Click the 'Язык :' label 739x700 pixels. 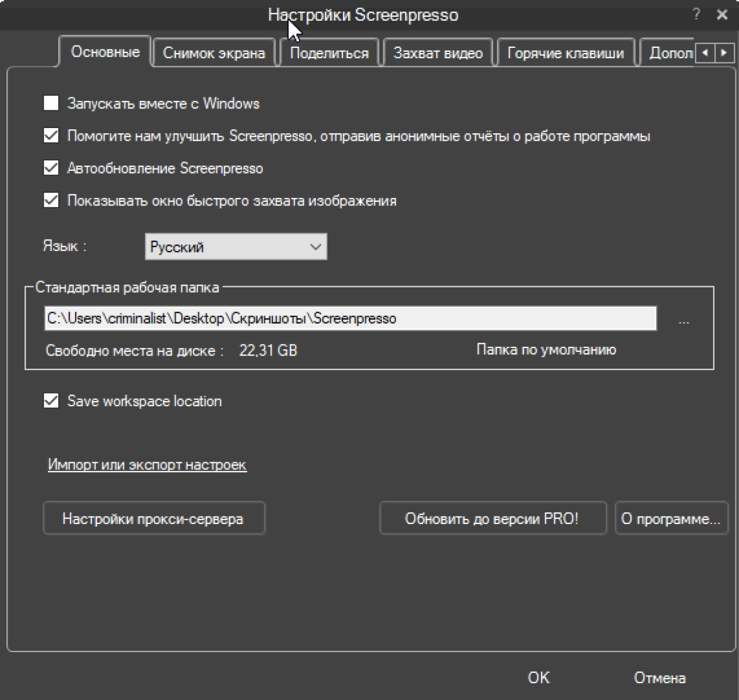(x=65, y=246)
